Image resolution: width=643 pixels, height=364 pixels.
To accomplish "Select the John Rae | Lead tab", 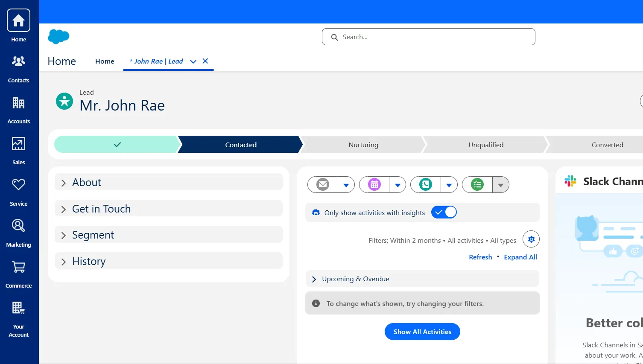I will tap(156, 61).
